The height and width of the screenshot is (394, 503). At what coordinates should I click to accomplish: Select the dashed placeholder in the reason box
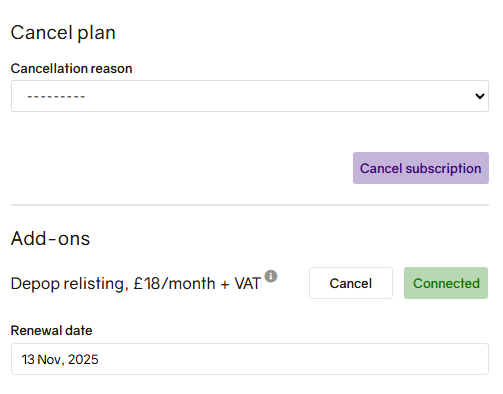click(56, 97)
